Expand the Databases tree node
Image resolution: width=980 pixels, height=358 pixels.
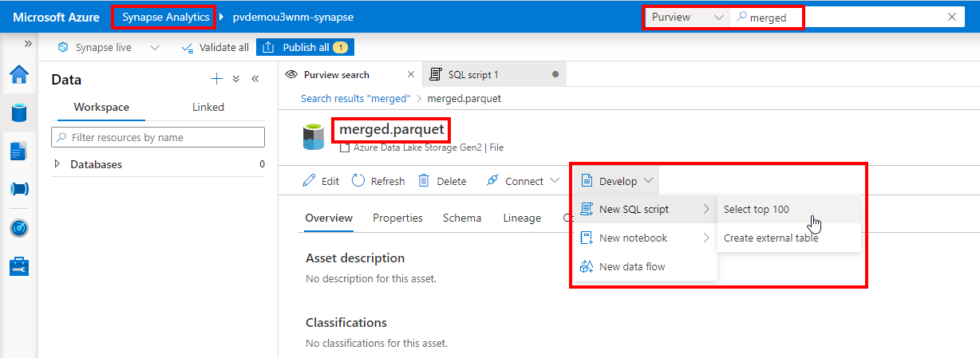pyautogui.click(x=57, y=164)
